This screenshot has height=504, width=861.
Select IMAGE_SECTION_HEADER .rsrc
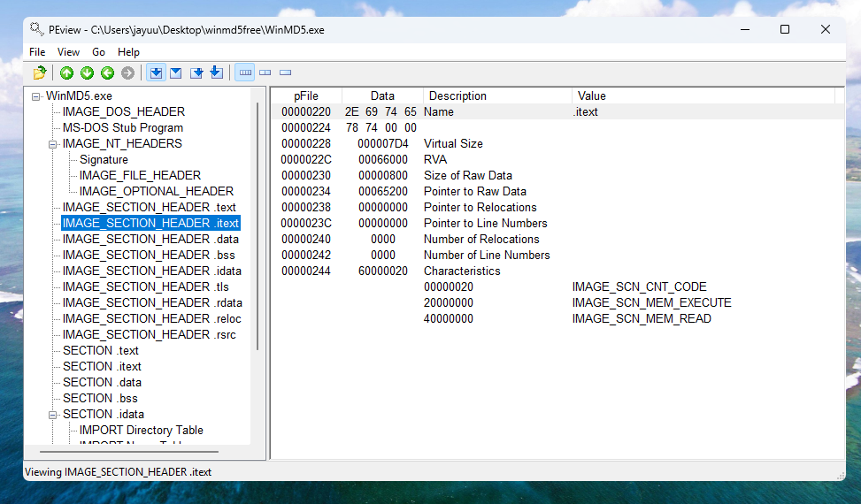point(150,334)
